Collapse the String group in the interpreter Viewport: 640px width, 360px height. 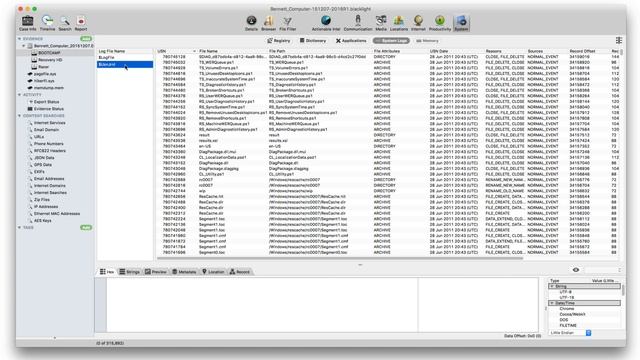pyautogui.click(x=552, y=287)
